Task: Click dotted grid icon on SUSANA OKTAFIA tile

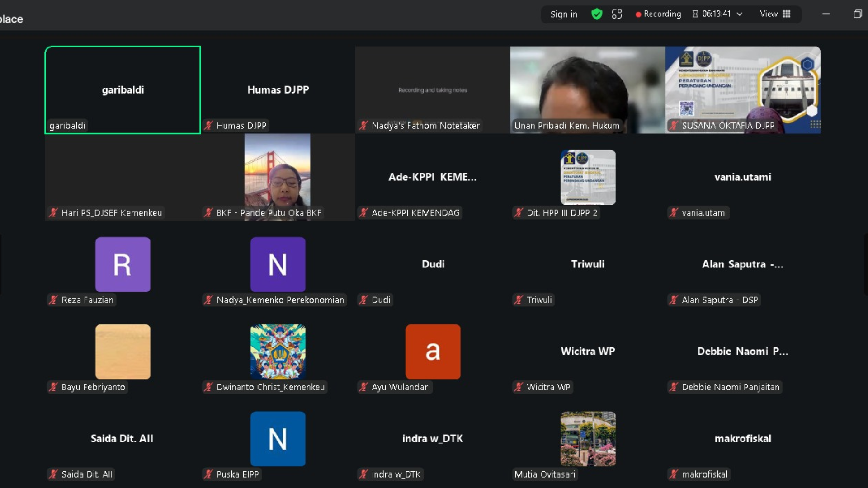Action: click(815, 124)
